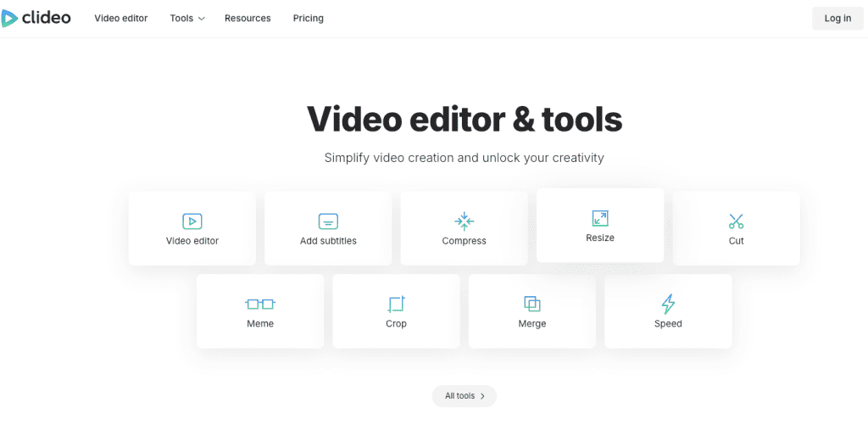Viewport: 868px width, 425px height.
Task: Click the Merge overlapping squares icon
Action: pyautogui.click(x=531, y=304)
